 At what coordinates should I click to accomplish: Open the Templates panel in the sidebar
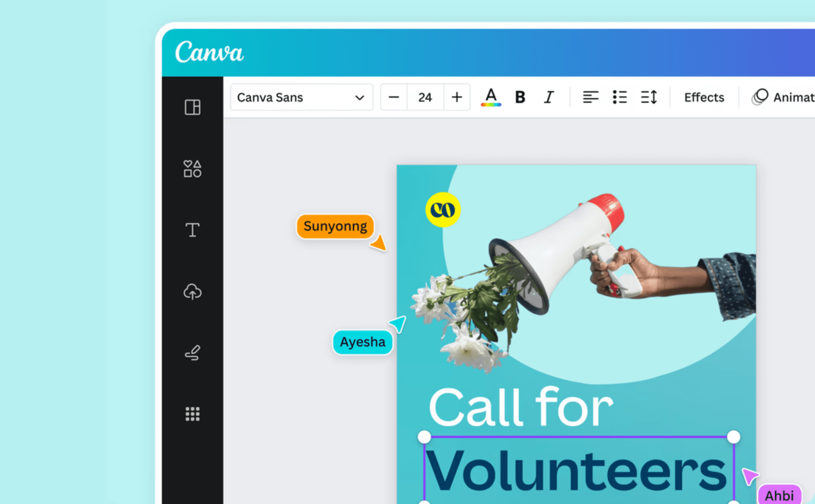tap(192, 107)
